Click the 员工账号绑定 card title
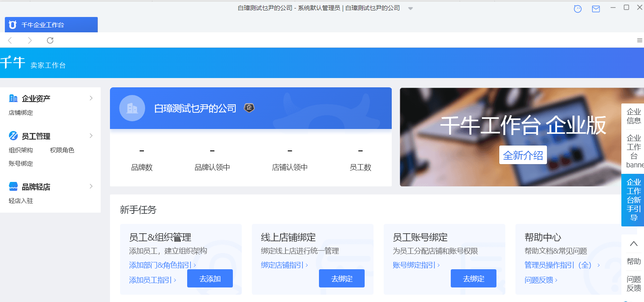The height and width of the screenshot is (302, 644). [x=420, y=237]
